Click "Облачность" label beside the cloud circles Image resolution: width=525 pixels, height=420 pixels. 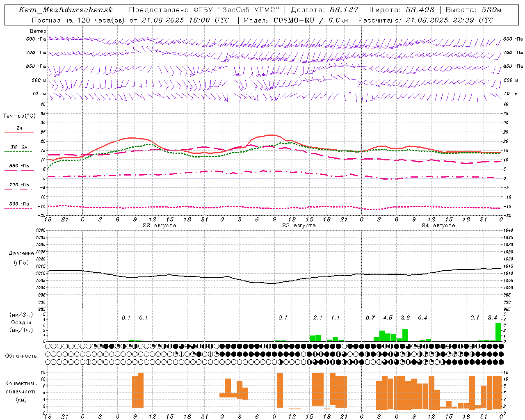21,356
